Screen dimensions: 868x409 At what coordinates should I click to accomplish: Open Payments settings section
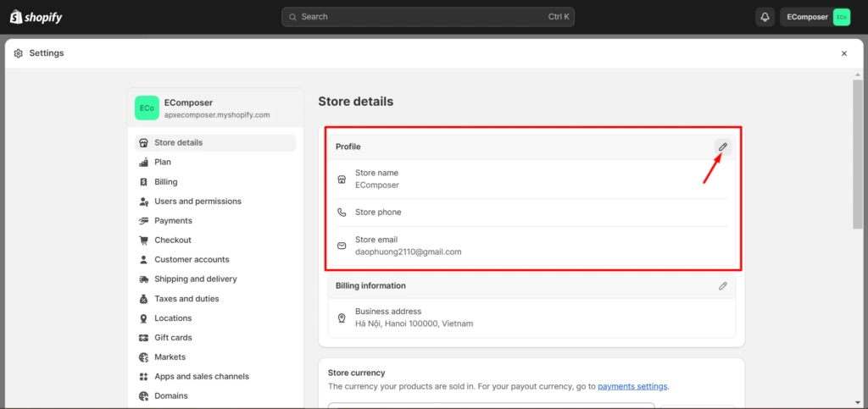[173, 221]
